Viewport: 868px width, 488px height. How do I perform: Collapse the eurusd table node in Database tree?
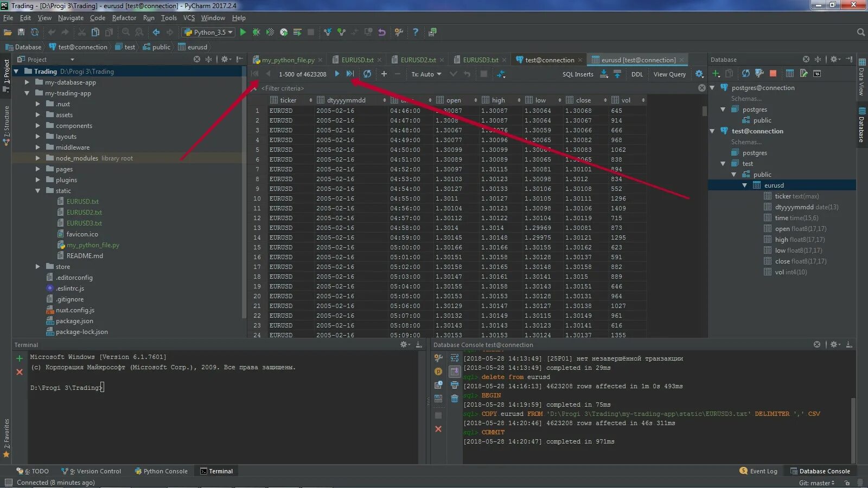point(744,185)
